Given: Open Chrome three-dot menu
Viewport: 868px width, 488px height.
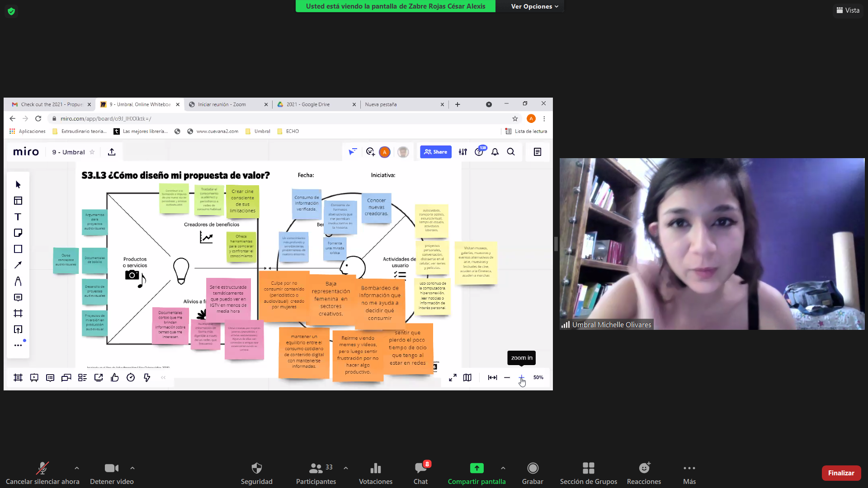Looking at the screenshot, I should pyautogui.click(x=544, y=118).
